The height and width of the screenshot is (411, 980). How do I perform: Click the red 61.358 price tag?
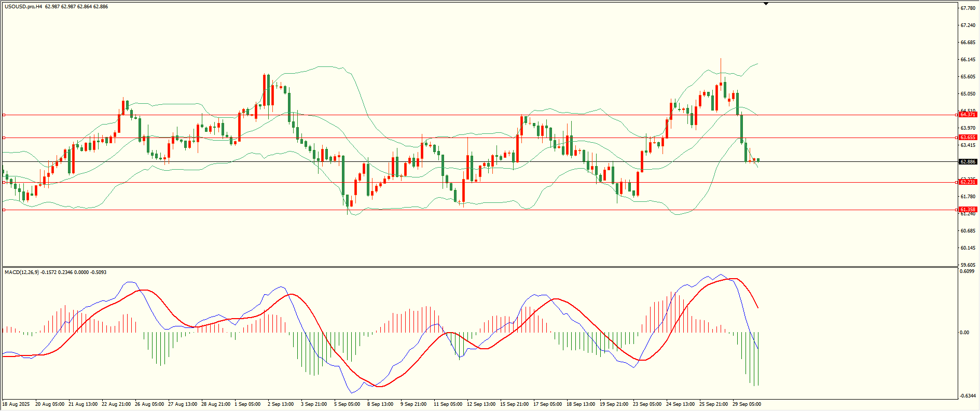pos(968,210)
